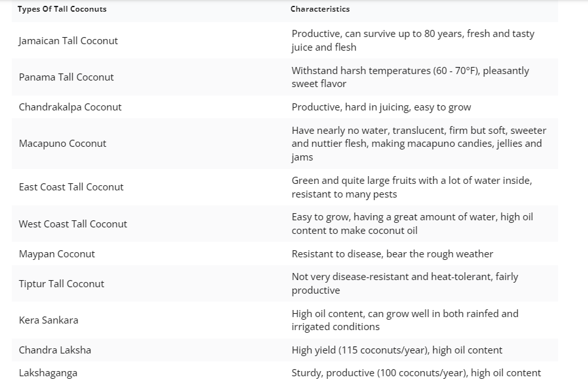This screenshot has width=588, height=386.
Task: Click the East Coast Tall Coconut text
Action: [x=72, y=187]
